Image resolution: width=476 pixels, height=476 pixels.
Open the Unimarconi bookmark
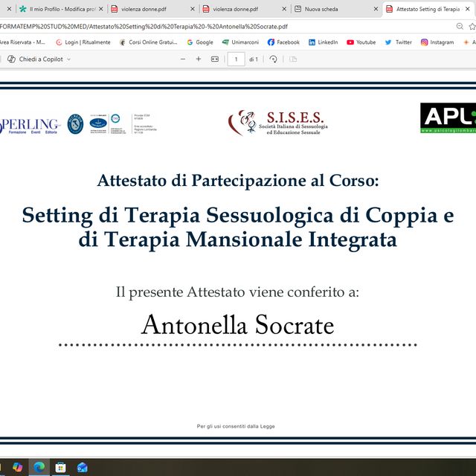[240, 42]
